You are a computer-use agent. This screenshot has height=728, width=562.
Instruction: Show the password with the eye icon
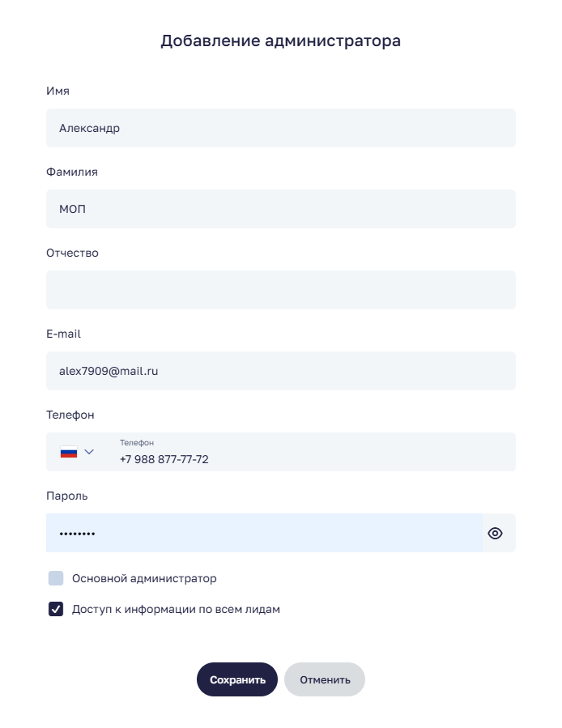coord(496,533)
